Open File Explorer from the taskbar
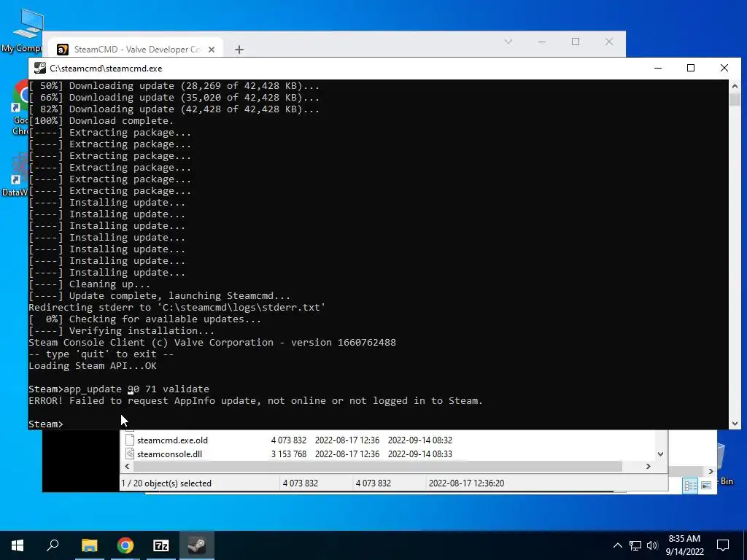 pos(89,545)
